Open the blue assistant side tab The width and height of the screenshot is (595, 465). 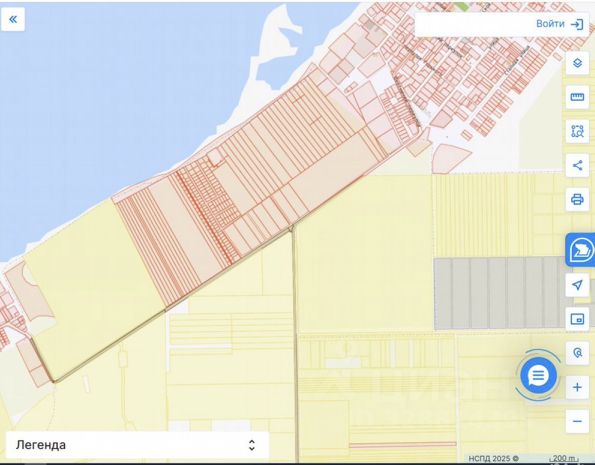pyautogui.click(x=580, y=250)
